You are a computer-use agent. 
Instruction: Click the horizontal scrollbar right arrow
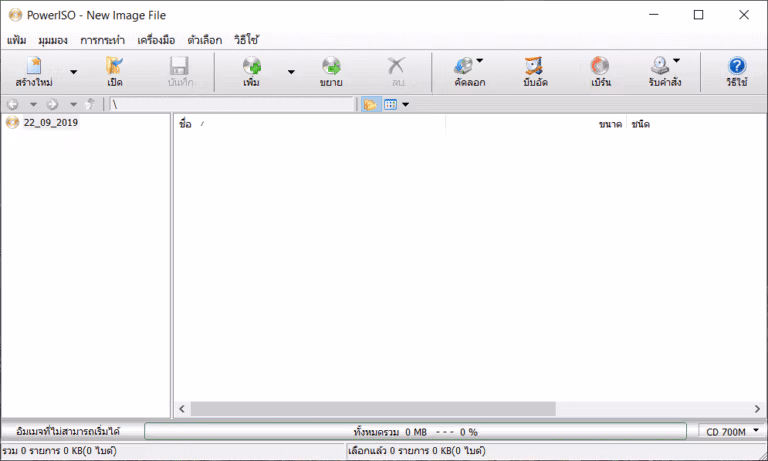pyautogui.click(x=757, y=409)
